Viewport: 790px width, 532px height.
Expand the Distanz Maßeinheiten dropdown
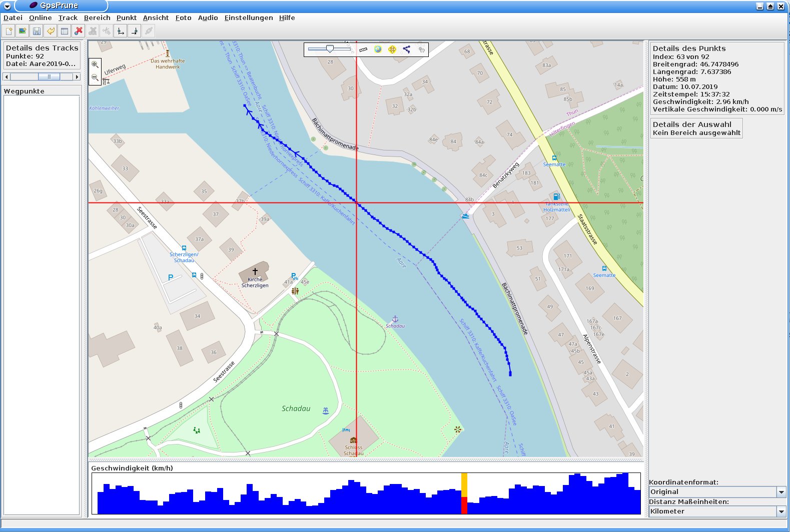pyautogui.click(x=781, y=511)
